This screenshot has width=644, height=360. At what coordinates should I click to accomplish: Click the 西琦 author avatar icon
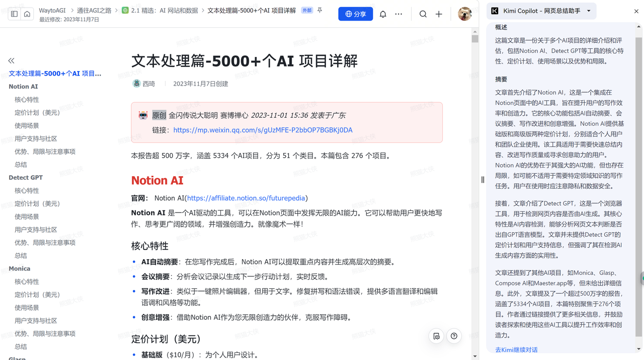[136, 84]
